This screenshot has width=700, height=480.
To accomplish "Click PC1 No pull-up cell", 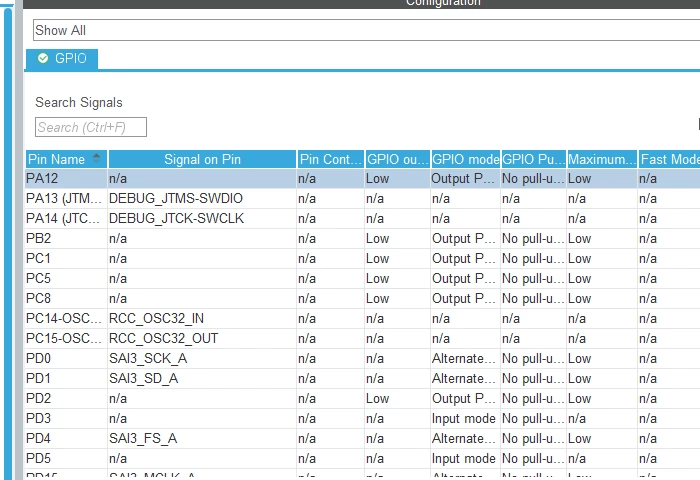I will click(533, 259).
